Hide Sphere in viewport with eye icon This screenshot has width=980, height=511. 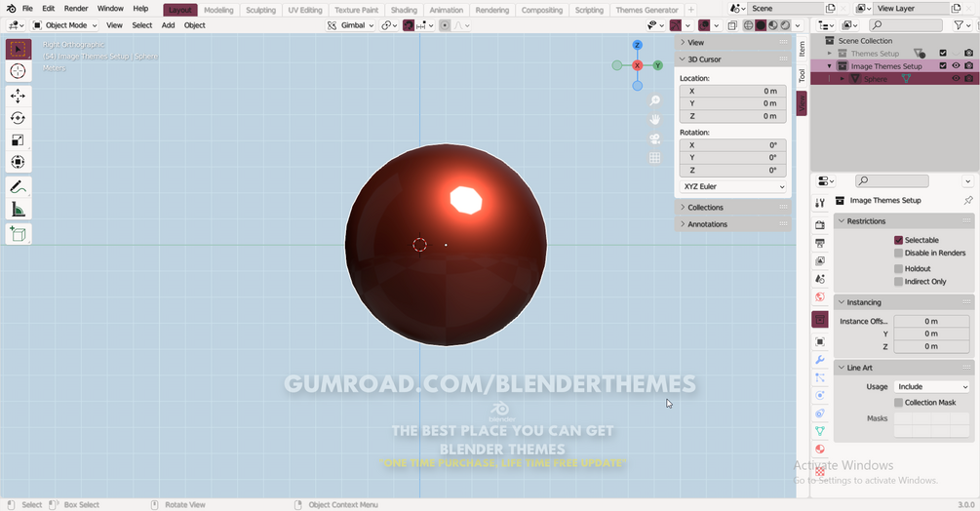pyautogui.click(x=956, y=79)
